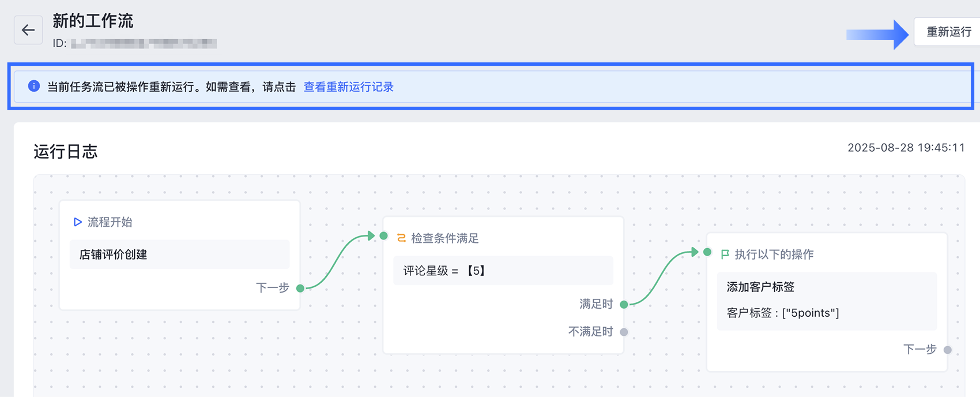This screenshot has width=980, height=397.
Task: Select the 店铺评价创建 trigger field
Action: tap(179, 254)
